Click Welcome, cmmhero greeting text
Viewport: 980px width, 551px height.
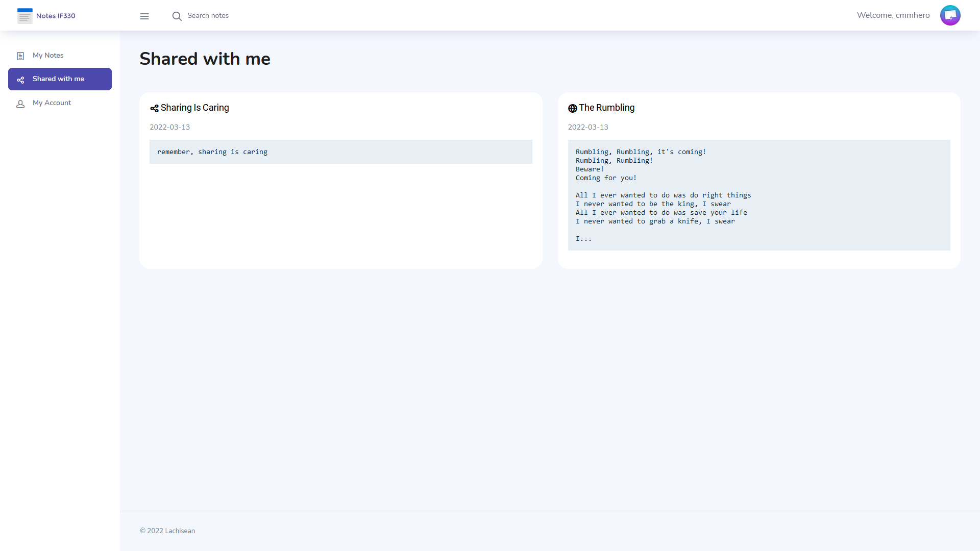tap(893, 15)
